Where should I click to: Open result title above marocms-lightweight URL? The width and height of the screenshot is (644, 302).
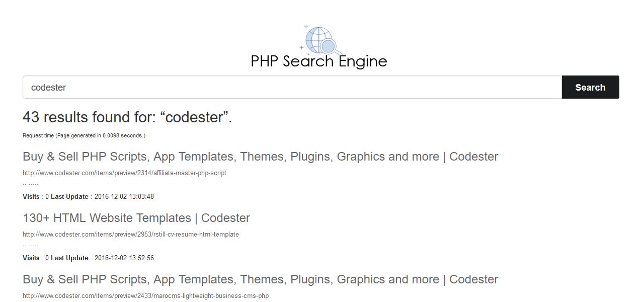click(x=260, y=279)
